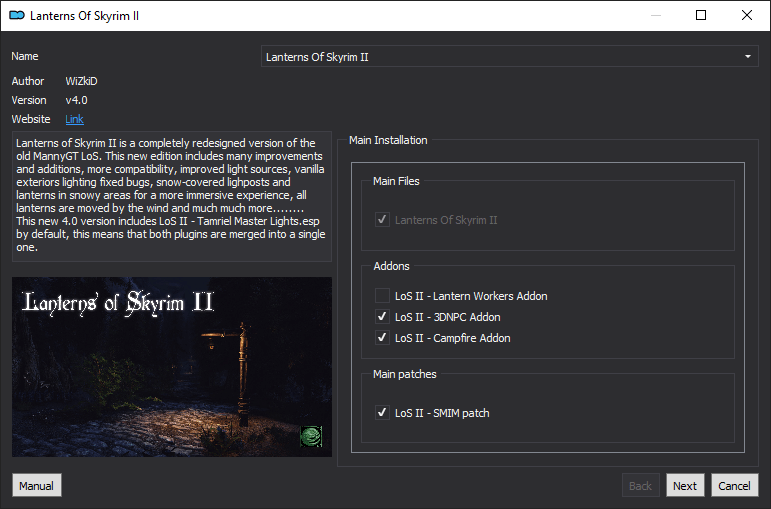
Task: Maximize the Lanterns Of Skyrim II window
Action: pyautogui.click(x=701, y=15)
